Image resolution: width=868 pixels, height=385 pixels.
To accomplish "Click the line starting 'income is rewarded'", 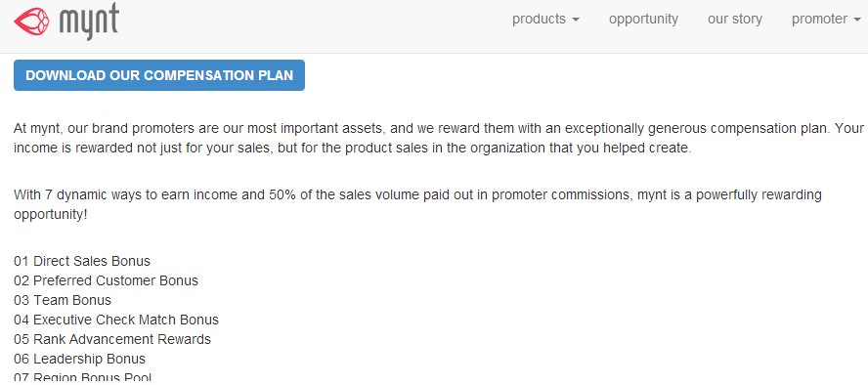I will [x=353, y=149].
